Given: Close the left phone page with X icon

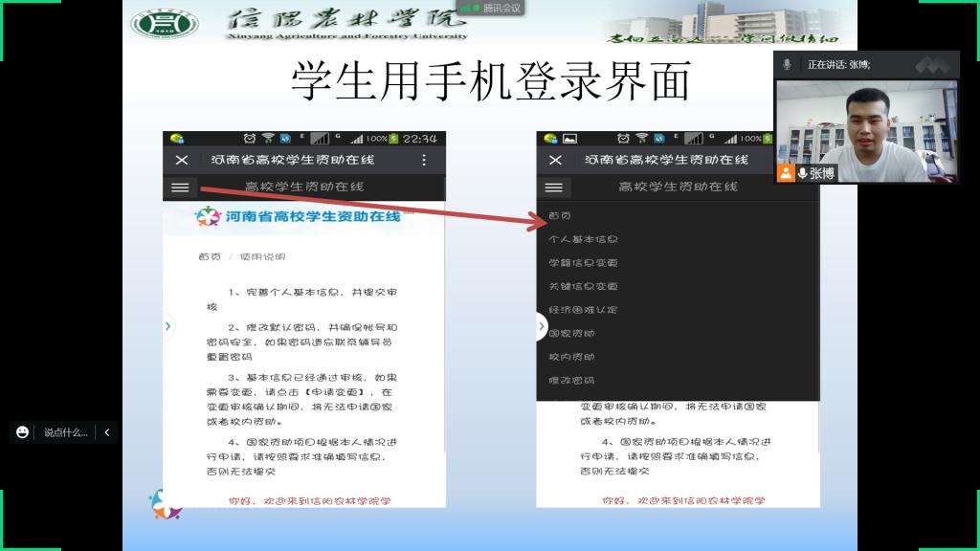Looking at the screenshot, I should pyautogui.click(x=181, y=160).
